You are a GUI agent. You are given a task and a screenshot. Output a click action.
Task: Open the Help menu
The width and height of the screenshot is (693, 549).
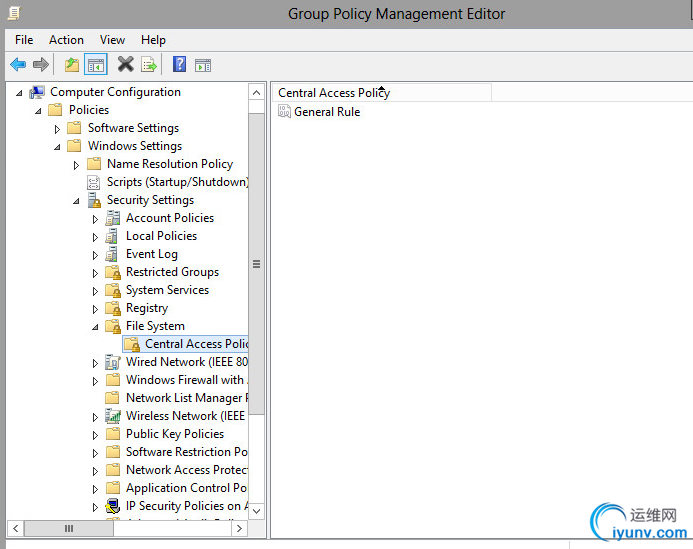click(x=153, y=40)
